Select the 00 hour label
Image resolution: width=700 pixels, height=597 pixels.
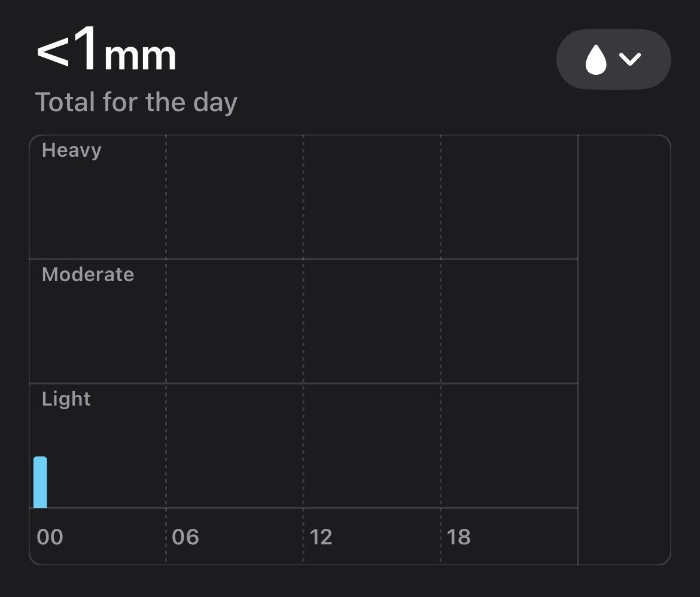tap(50, 537)
